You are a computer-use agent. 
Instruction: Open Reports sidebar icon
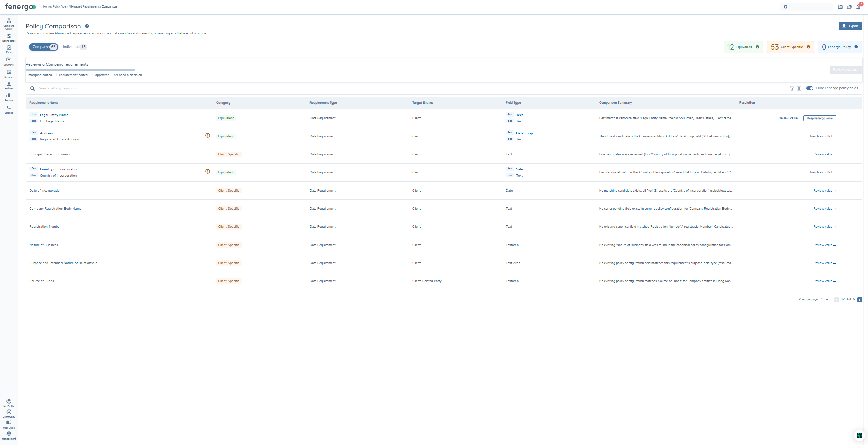point(9,98)
